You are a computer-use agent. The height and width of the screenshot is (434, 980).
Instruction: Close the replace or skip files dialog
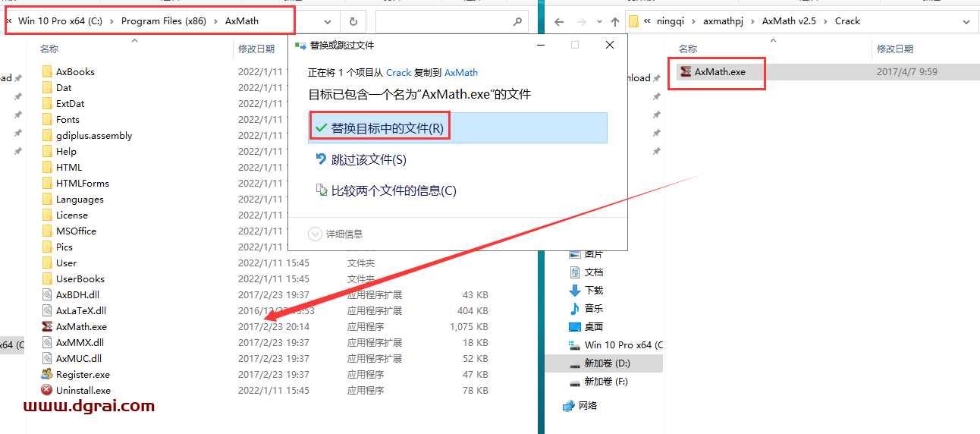[x=610, y=46]
